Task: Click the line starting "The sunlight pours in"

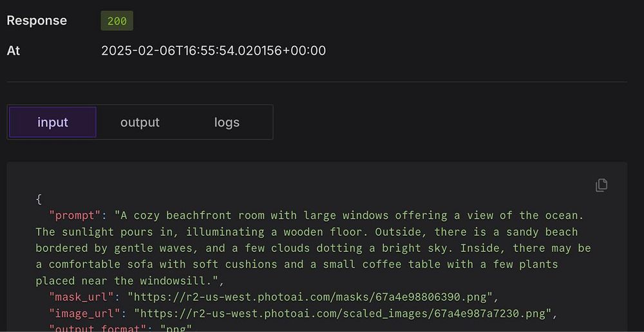Action: pyautogui.click(x=306, y=232)
